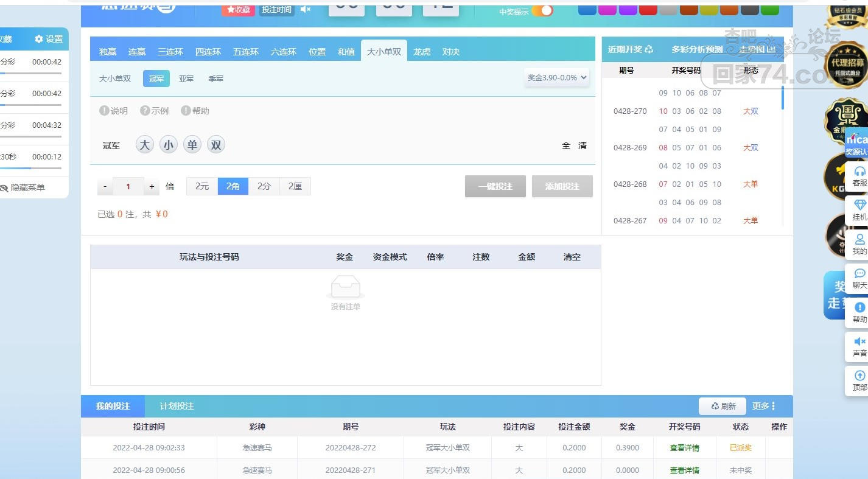Viewport: 868px width, 479px height.
Task: Open the 奖金3.90-0.0% dropdown
Action: click(557, 77)
